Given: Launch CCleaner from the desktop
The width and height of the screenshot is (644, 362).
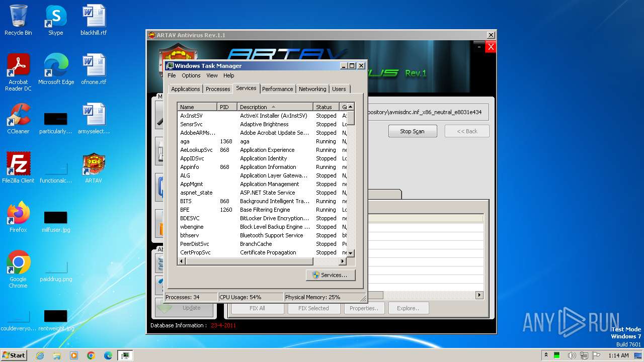Looking at the screenshot, I should click(18, 119).
